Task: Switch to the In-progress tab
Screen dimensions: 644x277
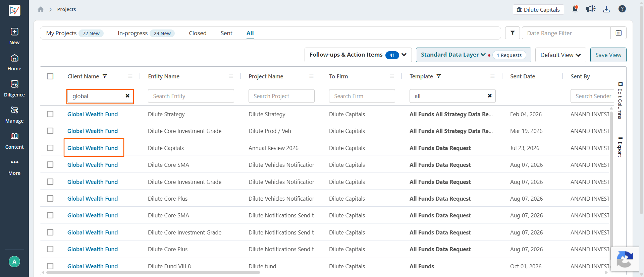Action: [146, 33]
